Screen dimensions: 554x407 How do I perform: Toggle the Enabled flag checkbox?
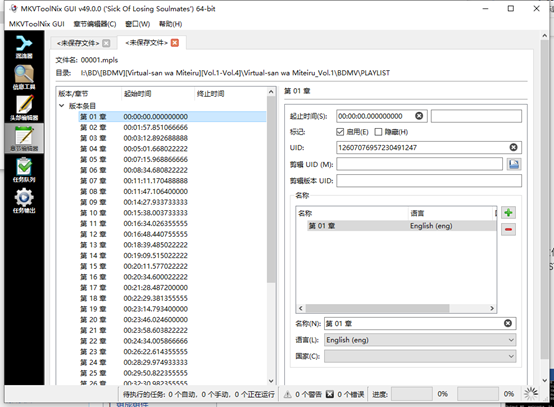(x=340, y=132)
